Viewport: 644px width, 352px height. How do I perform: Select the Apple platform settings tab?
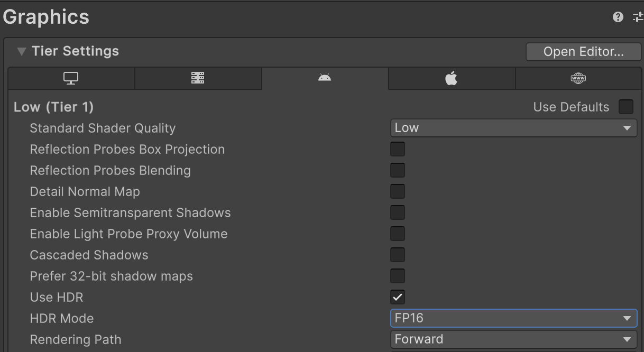[x=451, y=78]
